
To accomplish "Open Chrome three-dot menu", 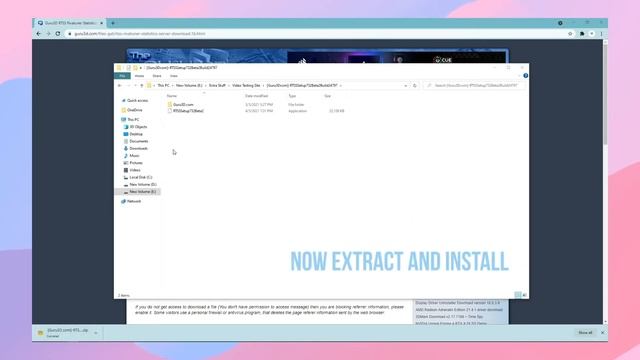I will point(602,34).
